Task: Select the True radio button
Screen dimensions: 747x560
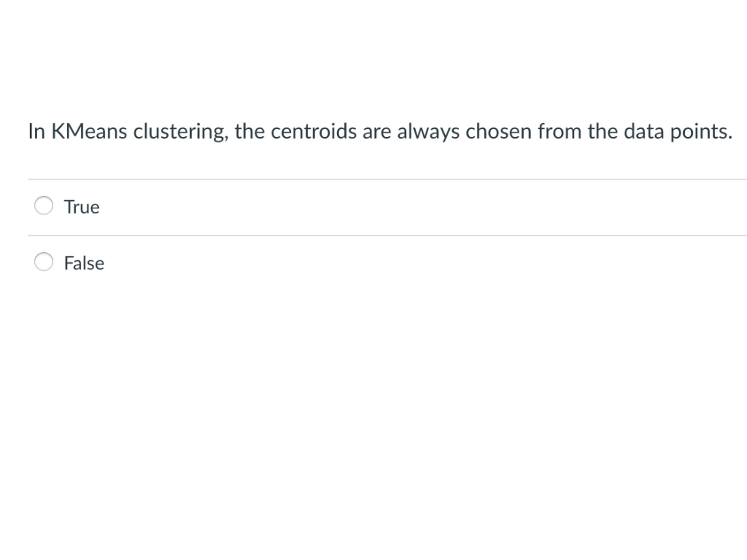Action: coord(44,205)
